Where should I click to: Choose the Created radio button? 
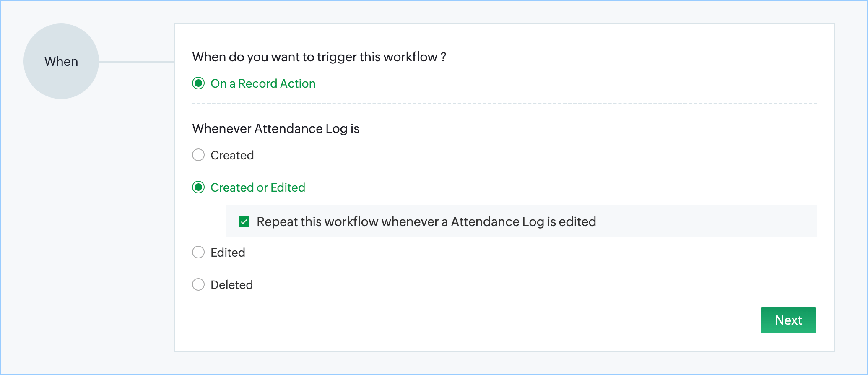198,155
